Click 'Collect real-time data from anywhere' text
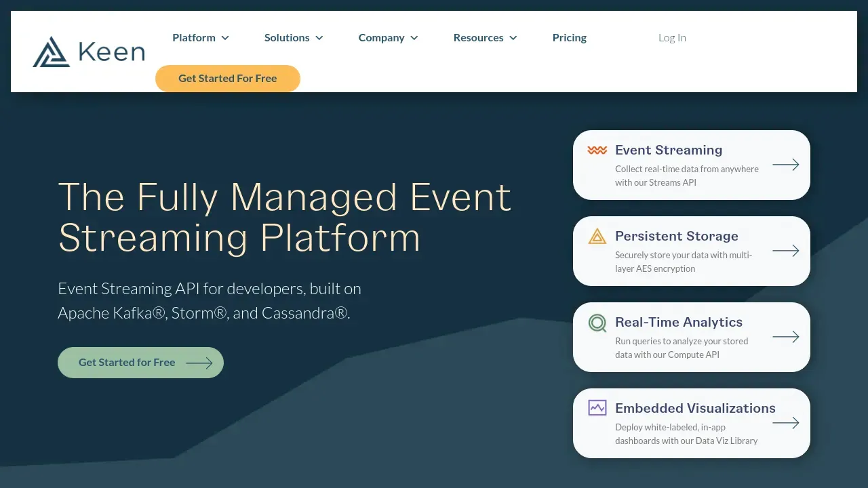 pyautogui.click(x=687, y=169)
